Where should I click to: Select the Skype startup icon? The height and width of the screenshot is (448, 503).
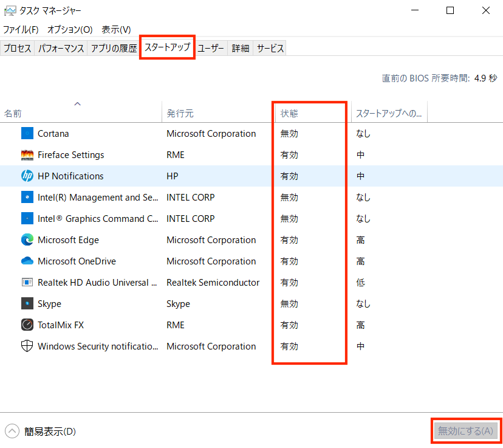pyautogui.click(x=27, y=304)
